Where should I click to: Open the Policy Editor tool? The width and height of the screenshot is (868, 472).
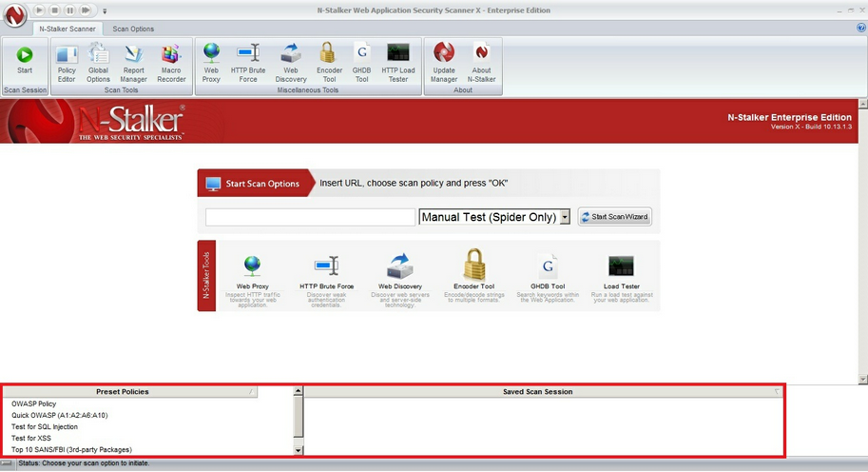point(67,63)
